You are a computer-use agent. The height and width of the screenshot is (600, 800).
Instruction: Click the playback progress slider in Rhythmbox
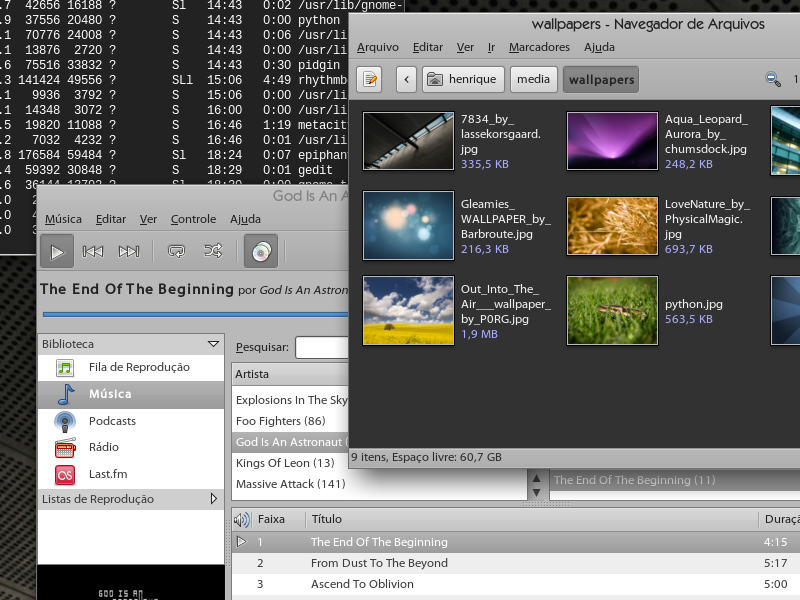pyautogui.click(x=195, y=314)
